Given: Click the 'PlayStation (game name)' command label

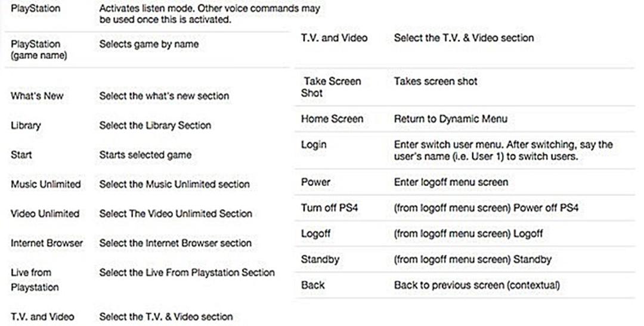Looking at the screenshot, I should [x=39, y=49].
